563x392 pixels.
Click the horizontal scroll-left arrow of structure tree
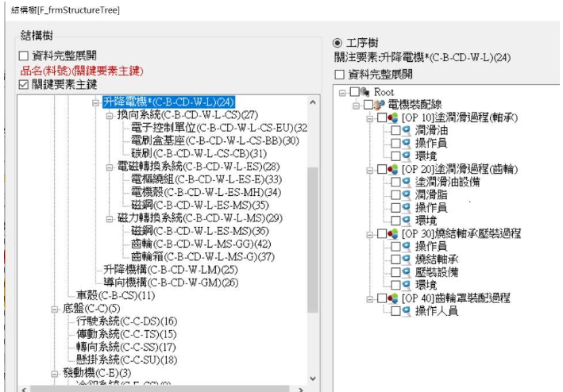pyautogui.click(x=24, y=389)
